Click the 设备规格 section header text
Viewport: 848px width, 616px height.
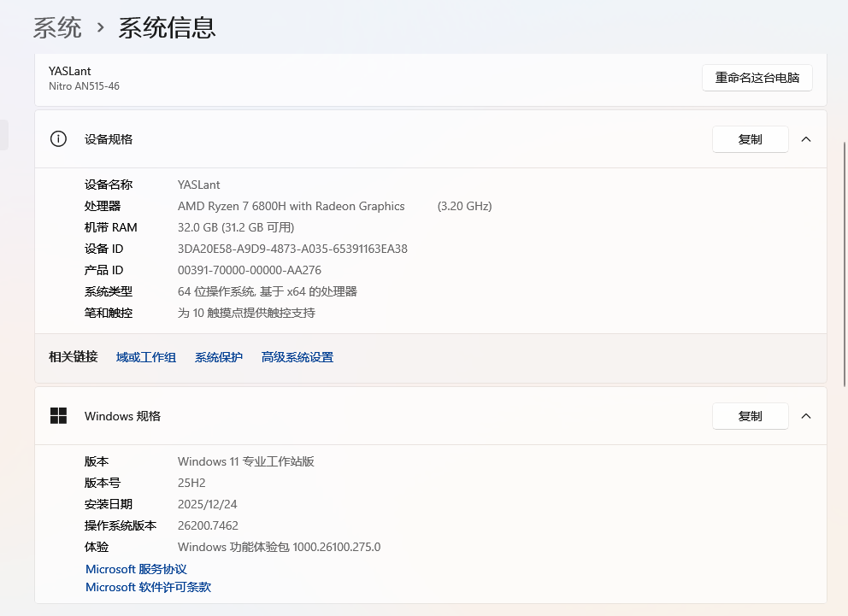[x=109, y=139]
